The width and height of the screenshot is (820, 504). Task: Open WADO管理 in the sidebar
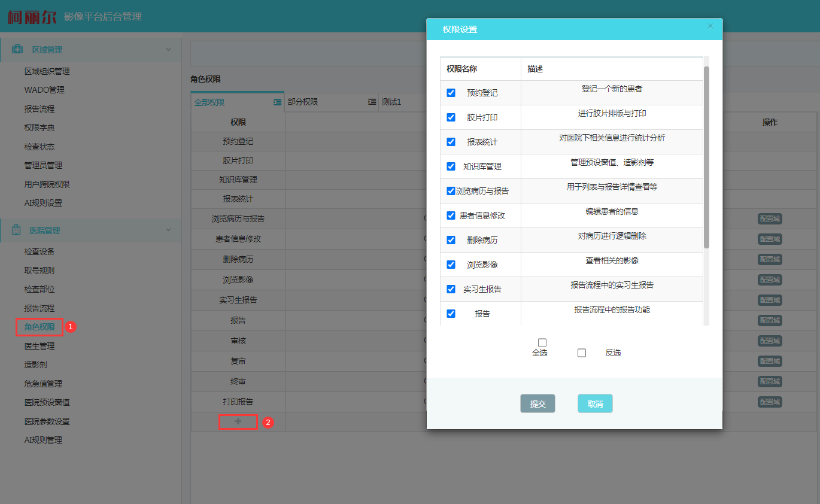pos(44,90)
